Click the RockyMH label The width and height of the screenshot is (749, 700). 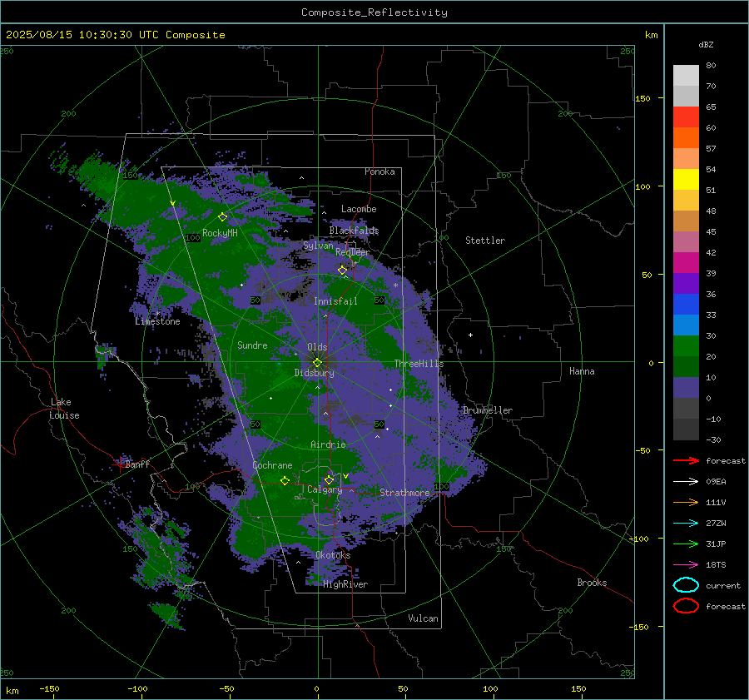pyautogui.click(x=220, y=233)
